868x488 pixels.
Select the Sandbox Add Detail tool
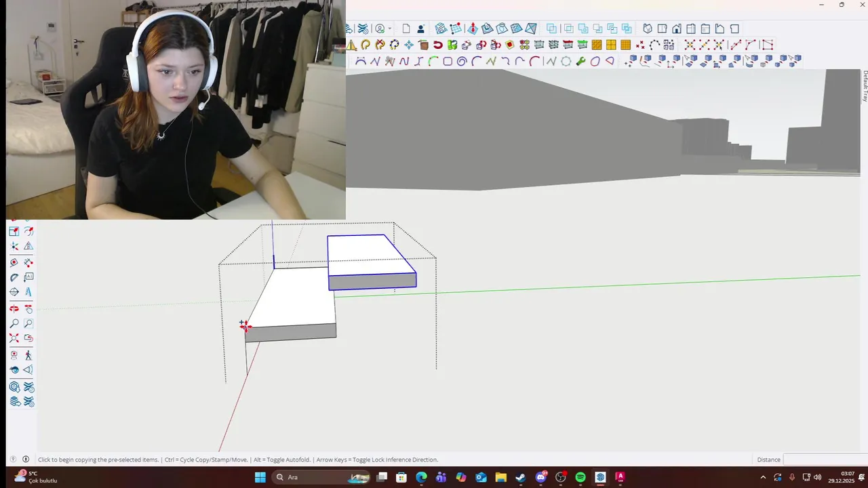coord(516,28)
